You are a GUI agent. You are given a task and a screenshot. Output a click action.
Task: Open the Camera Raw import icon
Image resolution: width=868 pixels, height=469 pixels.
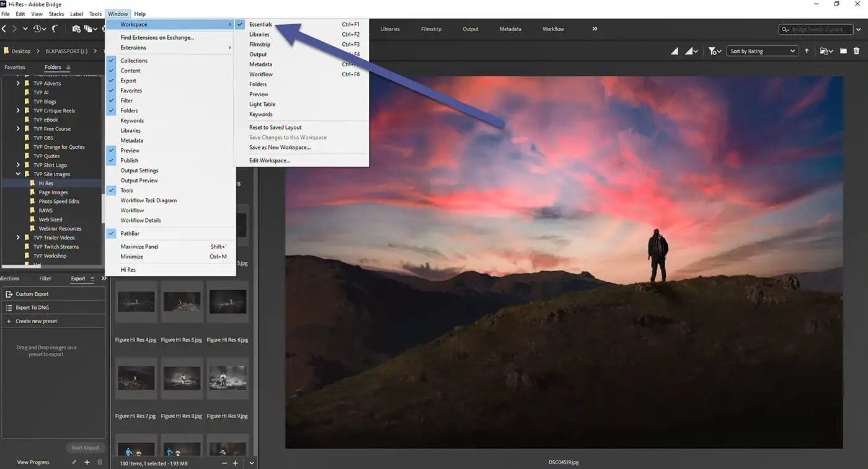76,29
